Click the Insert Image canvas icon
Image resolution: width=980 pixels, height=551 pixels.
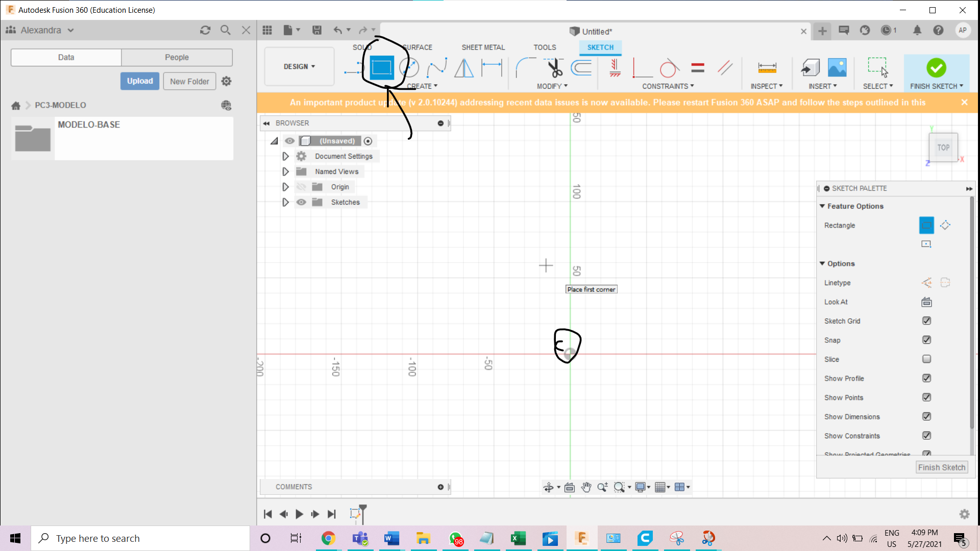click(x=837, y=68)
